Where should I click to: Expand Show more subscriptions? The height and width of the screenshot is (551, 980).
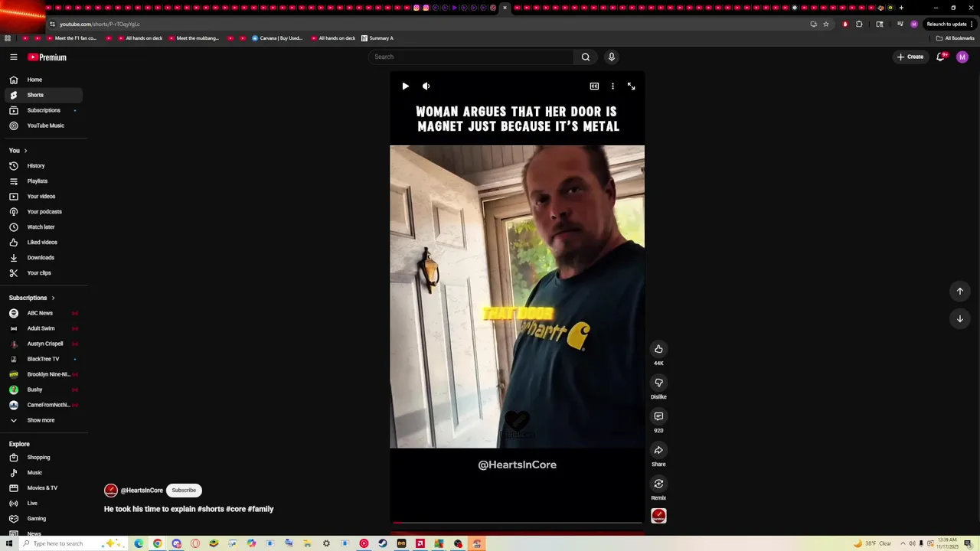44,420
